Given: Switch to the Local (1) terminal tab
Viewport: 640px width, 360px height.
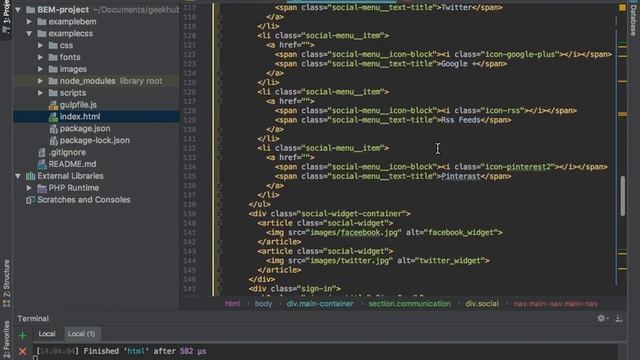Looking at the screenshot, I should (x=81, y=334).
